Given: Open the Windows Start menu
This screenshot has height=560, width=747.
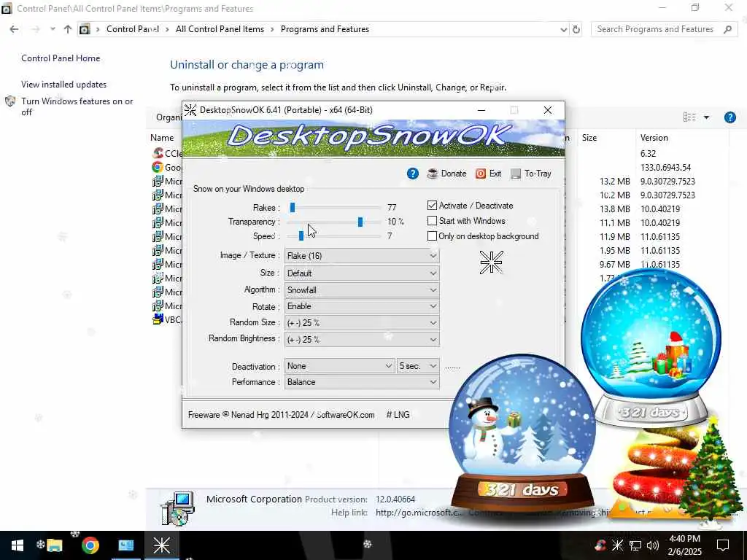Looking at the screenshot, I should [18, 545].
